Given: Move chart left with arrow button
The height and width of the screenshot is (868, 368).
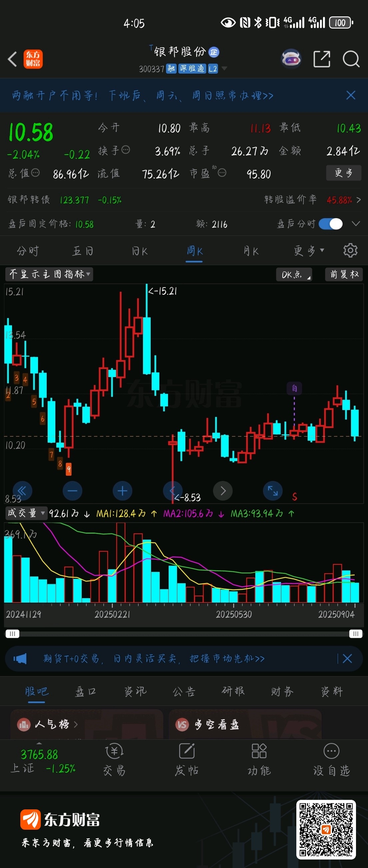Looking at the screenshot, I should point(172,491).
